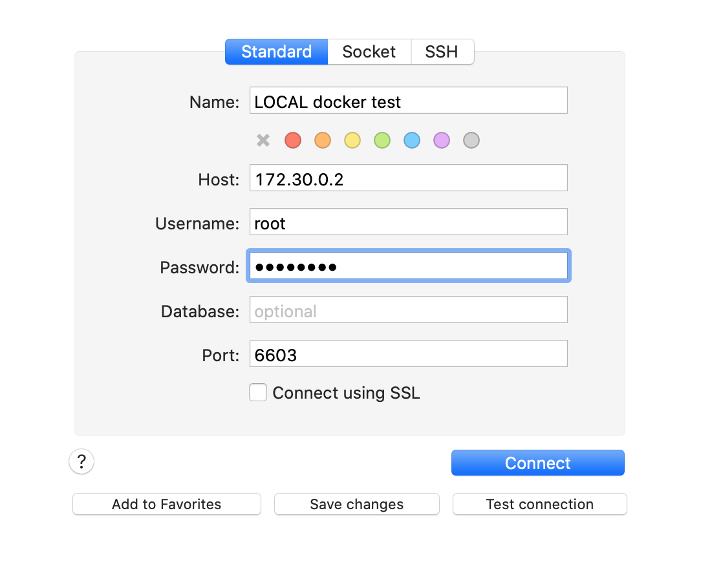Select the gray color label
Image resolution: width=701 pixels, height=588 pixels.
pyautogui.click(x=471, y=140)
